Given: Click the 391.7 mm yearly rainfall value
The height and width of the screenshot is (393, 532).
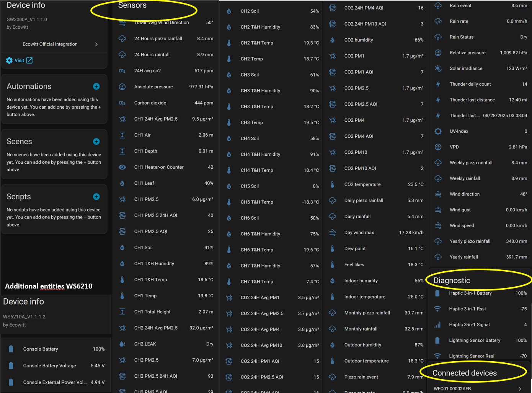Looking at the screenshot, I should coord(517,257).
